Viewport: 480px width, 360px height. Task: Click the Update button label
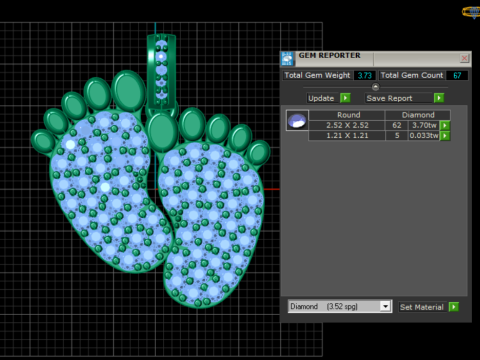tap(322, 98)
